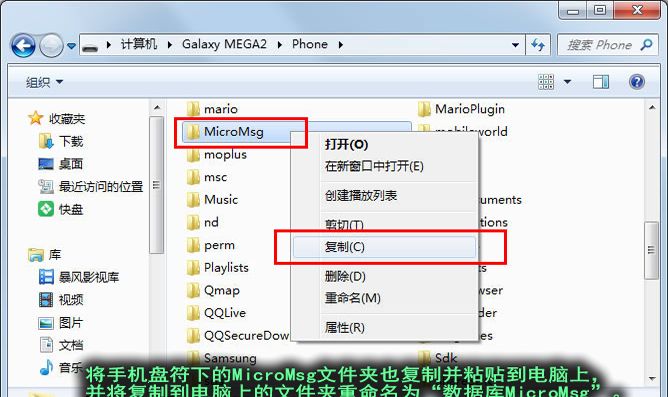Open 文档 library

[x=71, y=345]
